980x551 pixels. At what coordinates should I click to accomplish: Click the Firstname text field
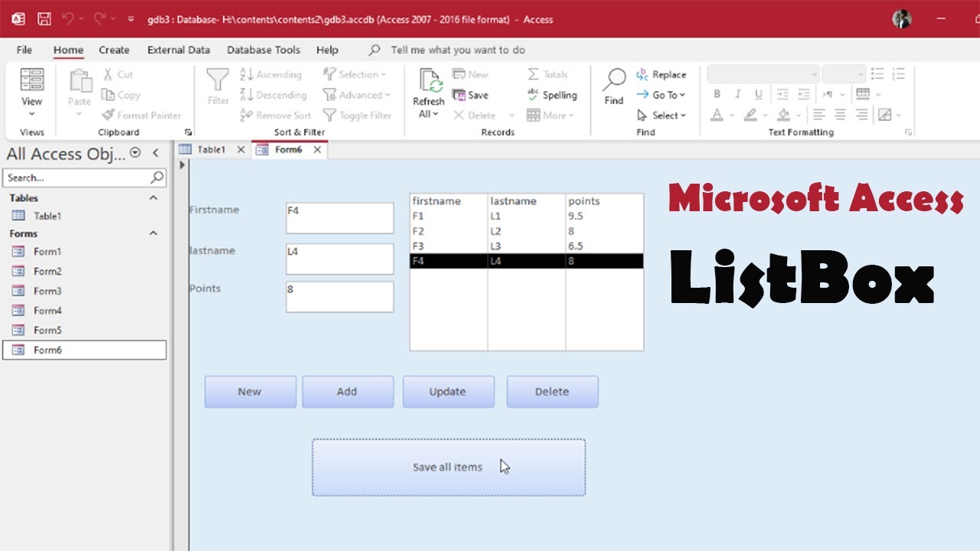(x=340, y=218)
